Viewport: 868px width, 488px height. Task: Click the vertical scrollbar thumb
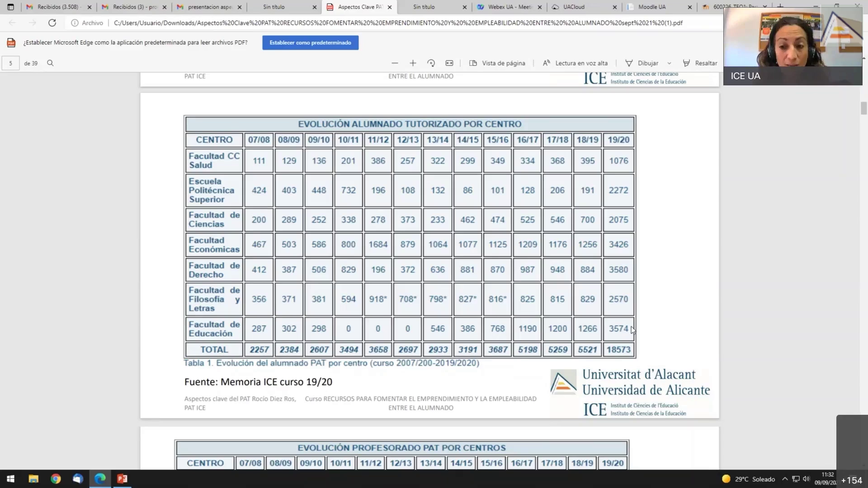pos(863,108)
